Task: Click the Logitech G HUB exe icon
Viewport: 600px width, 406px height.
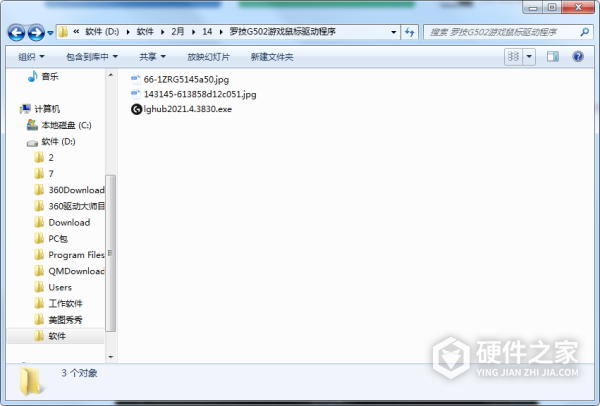Action: (x=136, y=109)
